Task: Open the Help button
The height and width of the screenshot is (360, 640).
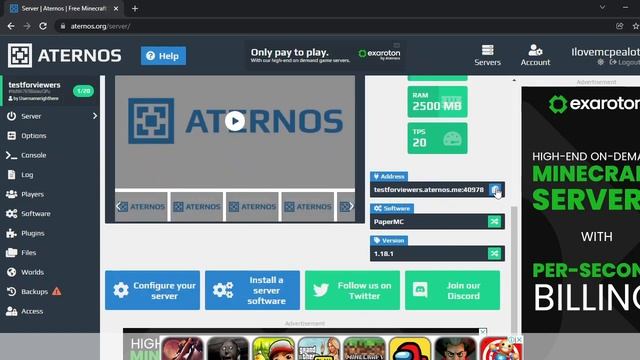Action: click(163, 56)
